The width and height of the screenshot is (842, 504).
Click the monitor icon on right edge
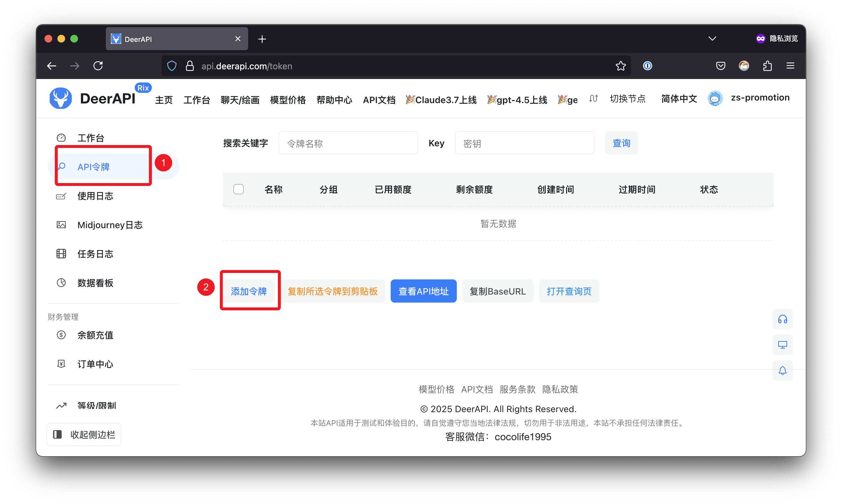(x=782, y=345)
